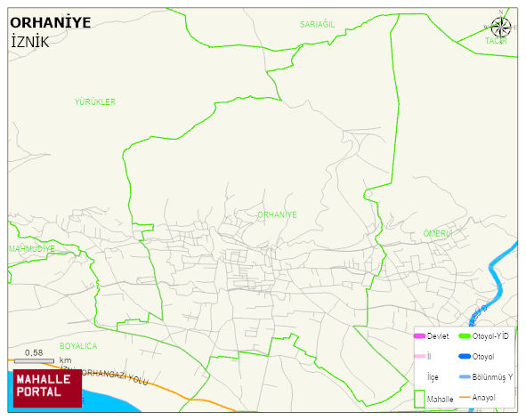Viewport: 526px width, 420px height.
Task: Click the Otoyol legend label
Action: click(x=483, y=357)
